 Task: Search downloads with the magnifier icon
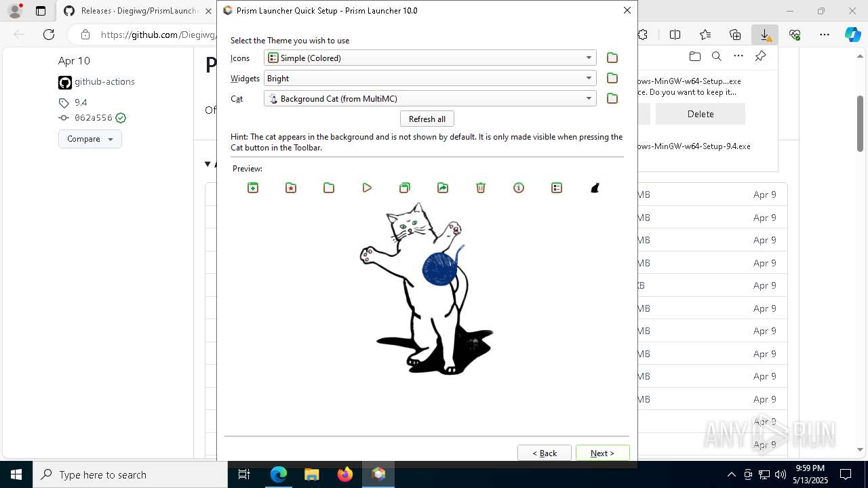[717, 56]
